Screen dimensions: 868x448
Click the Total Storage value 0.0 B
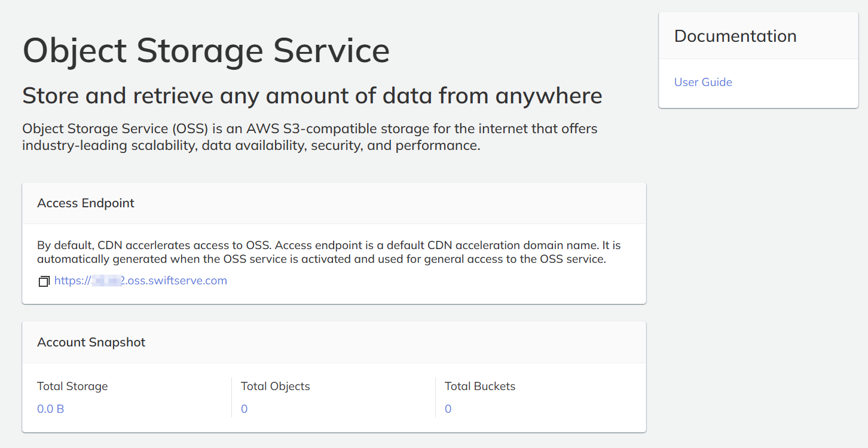pos(51,409)
